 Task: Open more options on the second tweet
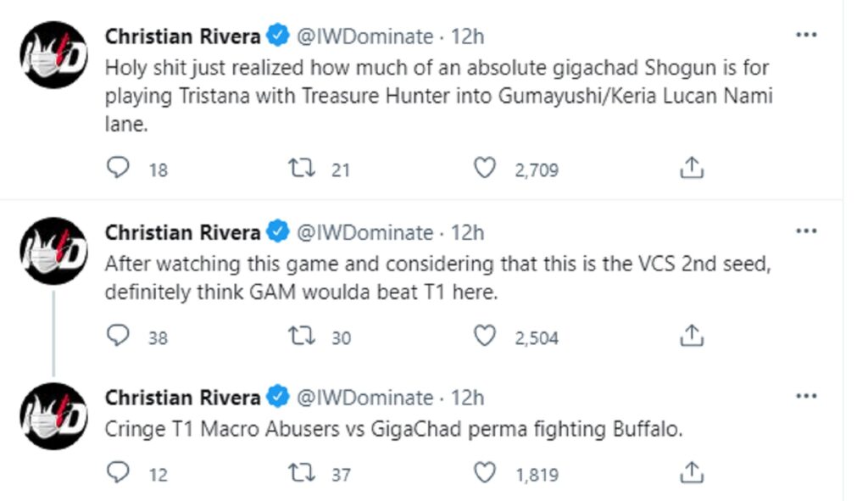point(806,231)
